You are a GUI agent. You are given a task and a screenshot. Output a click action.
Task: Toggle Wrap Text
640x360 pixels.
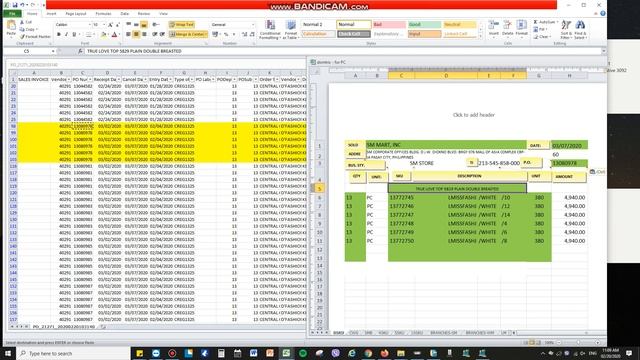click(x=182, y=25)
